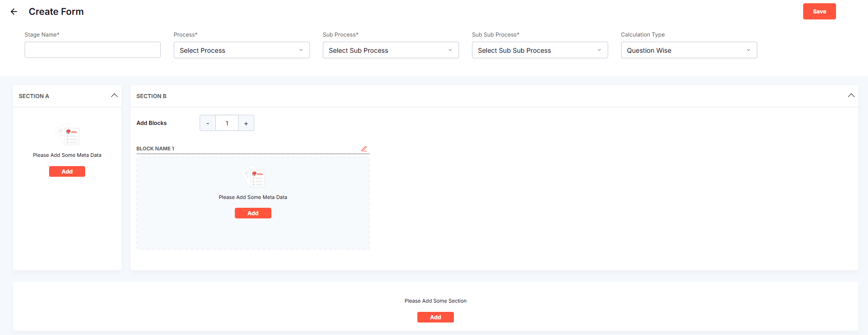Open the Select Sub Sub Process dropdown
Image resolution: width=868 pixels, height=335 pixels.
tap(540, 50)
